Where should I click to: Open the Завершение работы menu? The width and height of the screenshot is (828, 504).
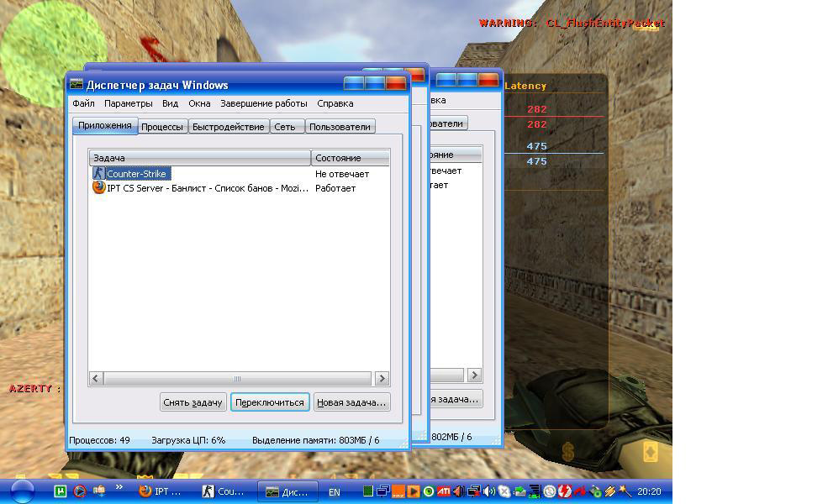point(263,103)
